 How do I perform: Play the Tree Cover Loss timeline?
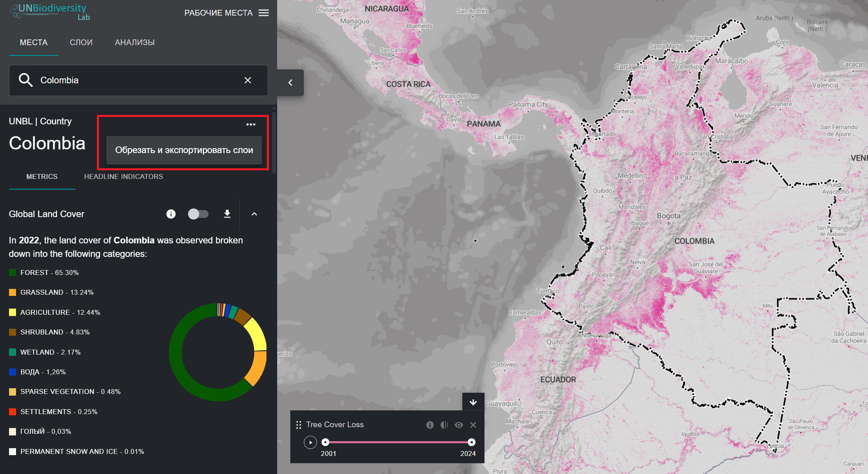[310, 442]
